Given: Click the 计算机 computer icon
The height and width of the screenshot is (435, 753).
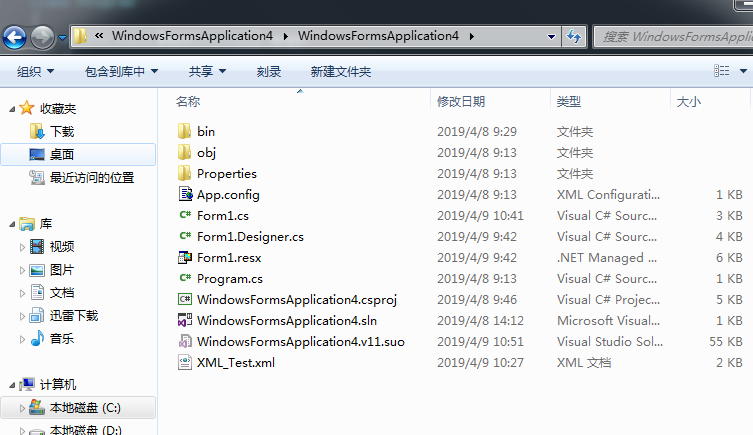Looking at the screenshot, I should coord(27,384).
